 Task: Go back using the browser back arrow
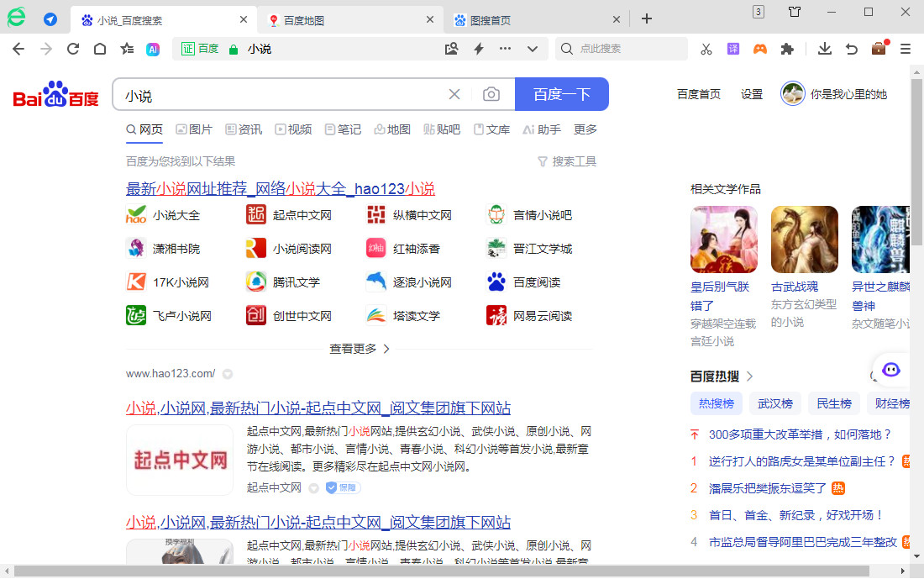tap(18, 49)
